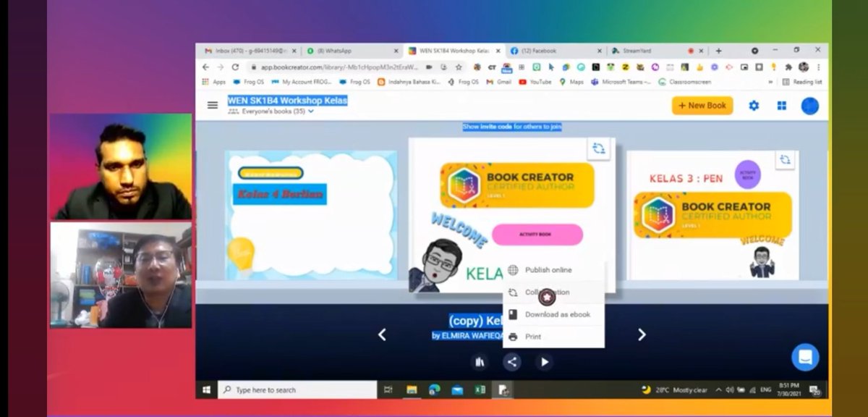Open the Microsoft Teams bookmark
The width and height of the screenshot is (868, 417).
[621, 82]
